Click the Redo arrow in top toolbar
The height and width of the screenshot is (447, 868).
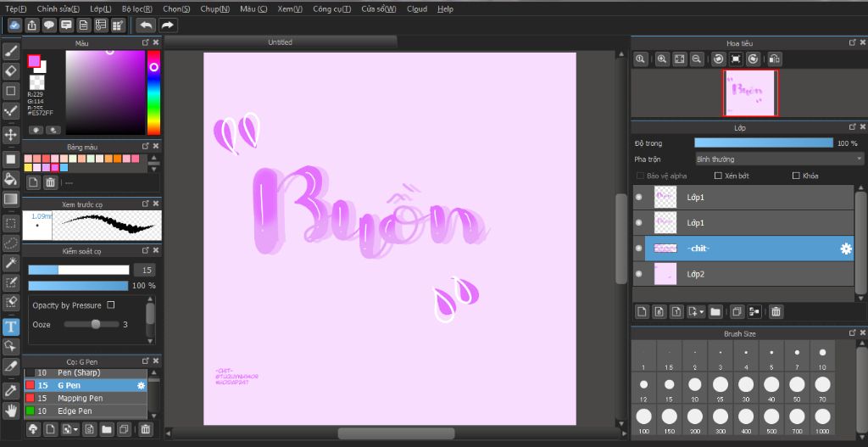click(167, 25)
